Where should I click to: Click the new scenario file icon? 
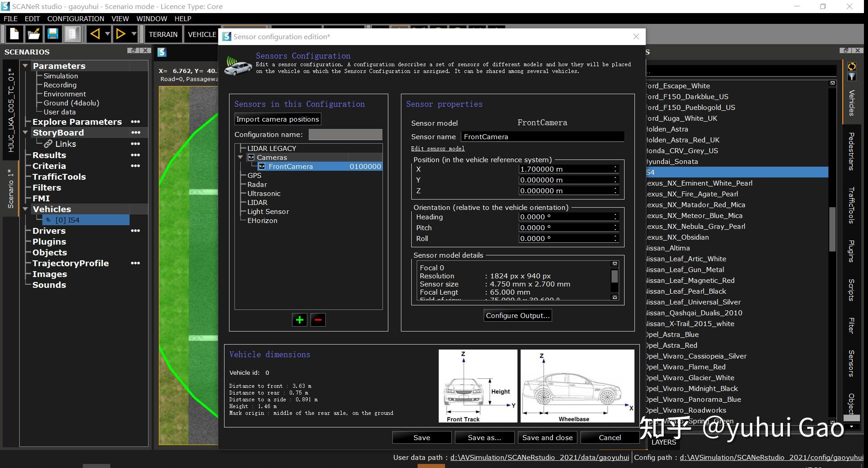[14, 34]
